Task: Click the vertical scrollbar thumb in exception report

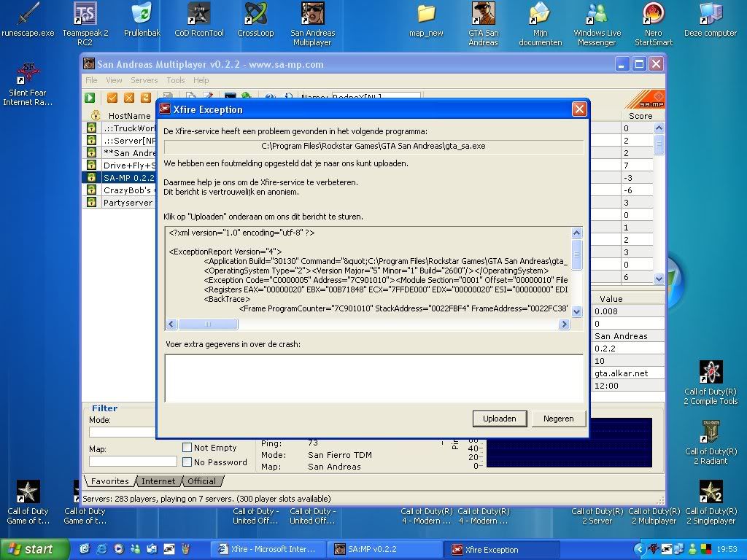Action: click(x=576, y=254)
